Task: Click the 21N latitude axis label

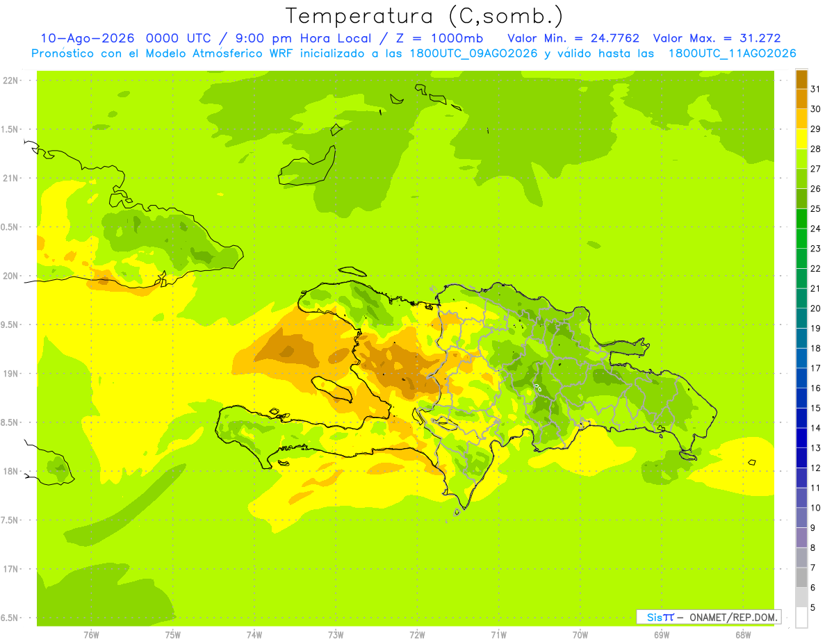Action: coord(12,178)
